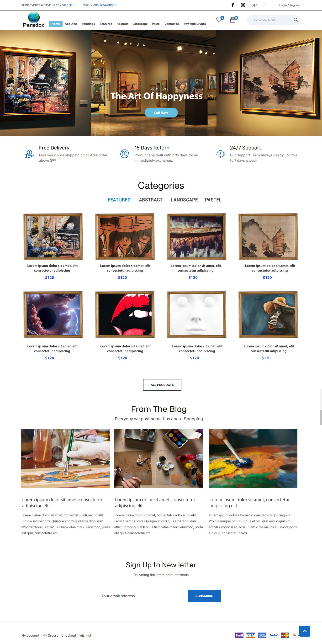Open the Paintings menu item
This screenshot has height=644, width=322.
pos(88,24)
